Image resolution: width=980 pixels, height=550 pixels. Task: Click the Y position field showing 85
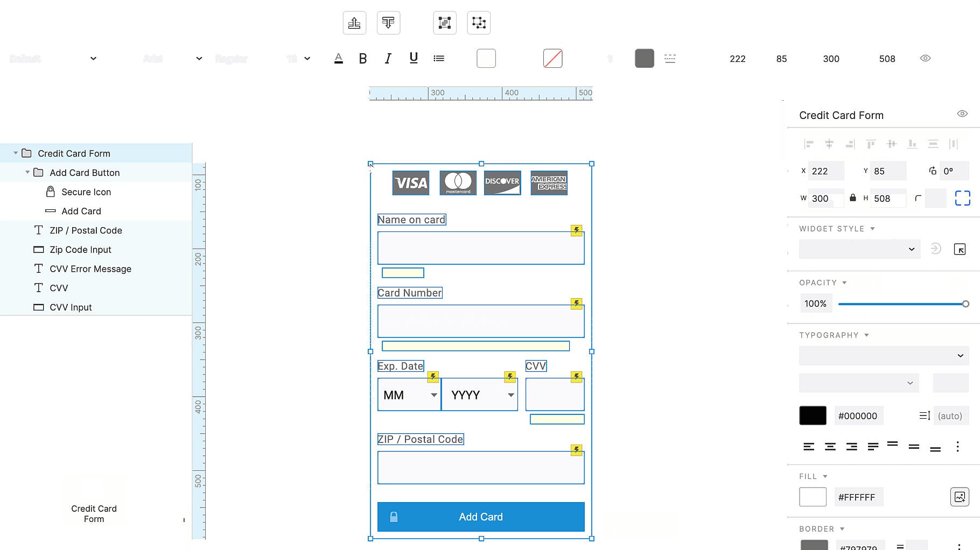[888, 171]
